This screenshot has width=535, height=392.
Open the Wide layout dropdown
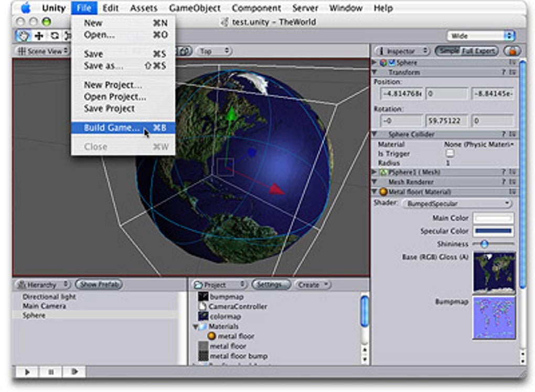pyautogui.click(x=481, y=36)
